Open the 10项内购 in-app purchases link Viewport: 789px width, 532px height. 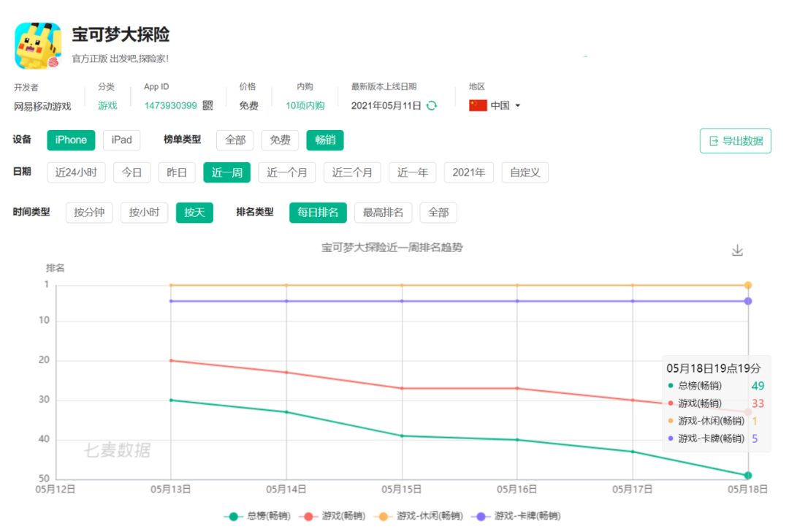[x=305, y=105]
